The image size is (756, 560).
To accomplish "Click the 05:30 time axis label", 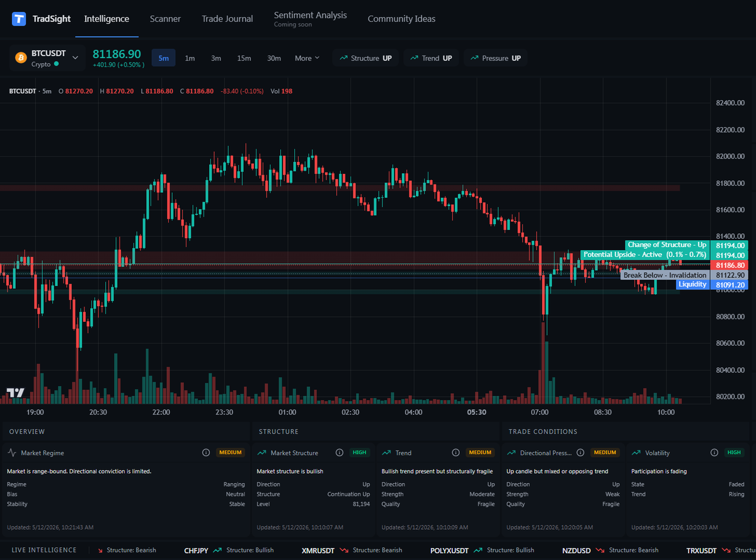I will 476,412.
